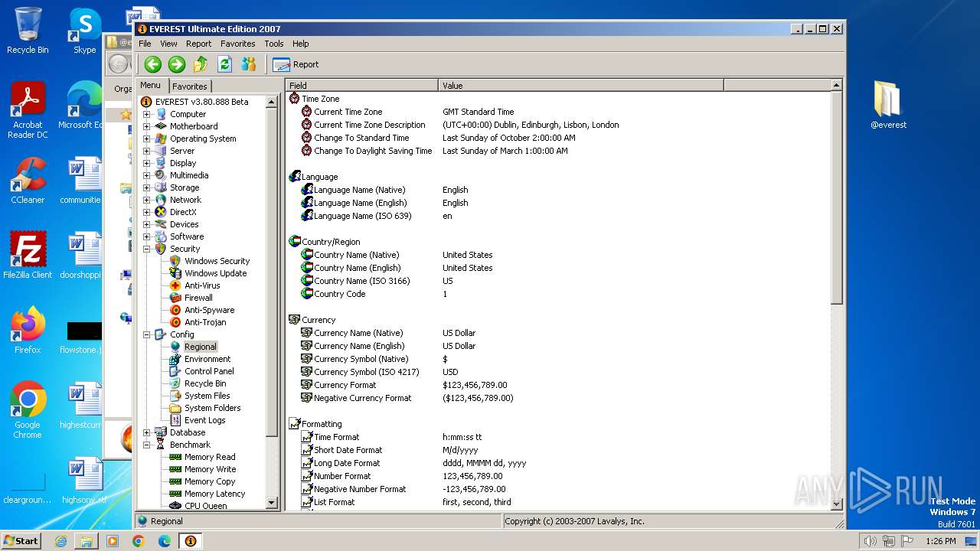Screen dimensions: 980x551
Task: Switch to the Favorites tab
Action: 189,86
